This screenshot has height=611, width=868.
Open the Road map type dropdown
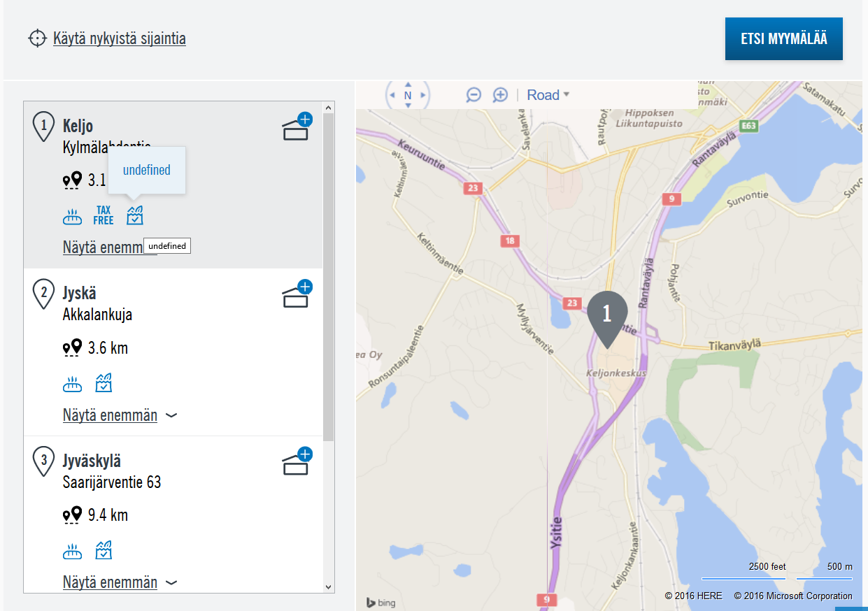[x=548, y=95]
